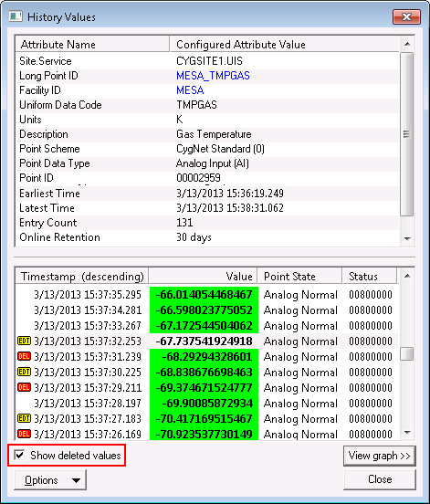
Task: Select value -69.374671524777 cell
Action: pos(204,387)
